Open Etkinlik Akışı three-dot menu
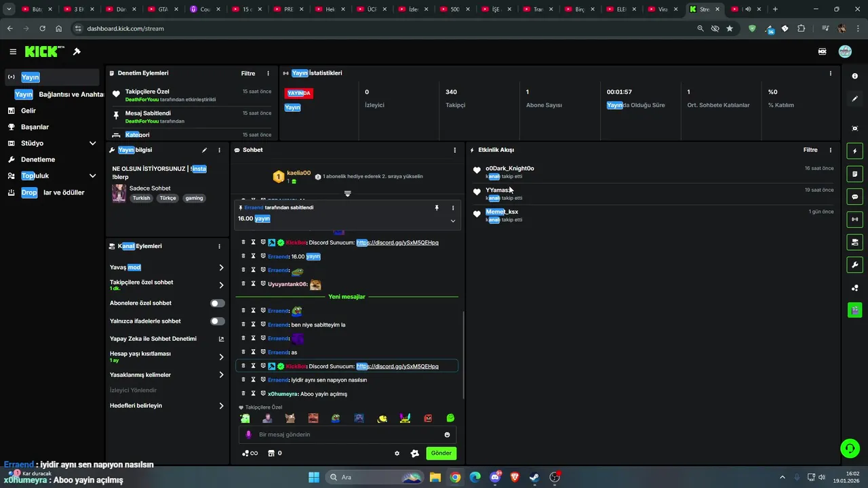 point(830,150)
